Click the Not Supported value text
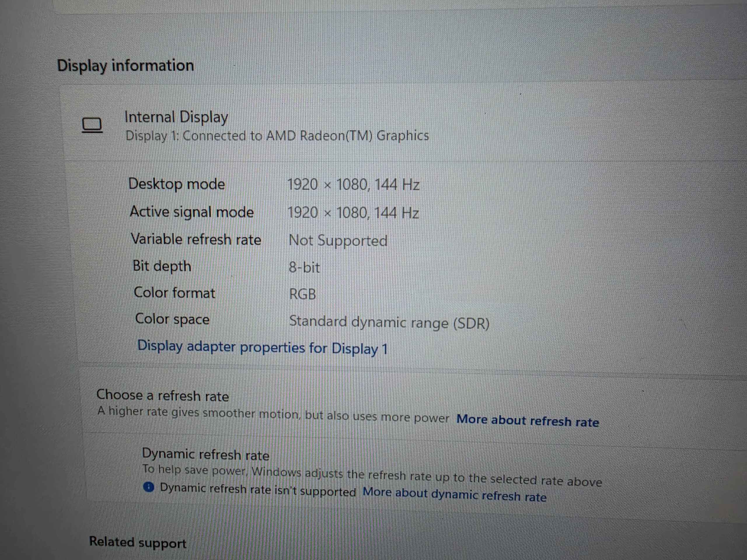747x560 pixels. click(338, 241)
